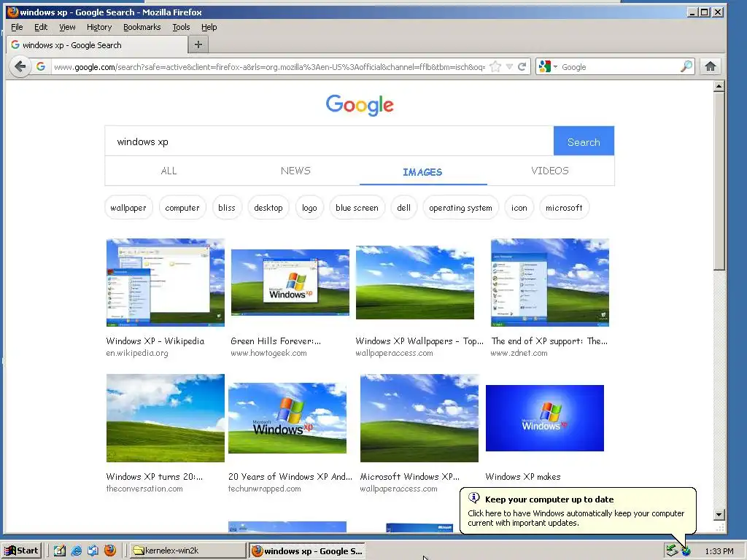The width and height of the screenshot is (747, 560).
Task: Click the techunwrapped.com source link
Action: 264,489
